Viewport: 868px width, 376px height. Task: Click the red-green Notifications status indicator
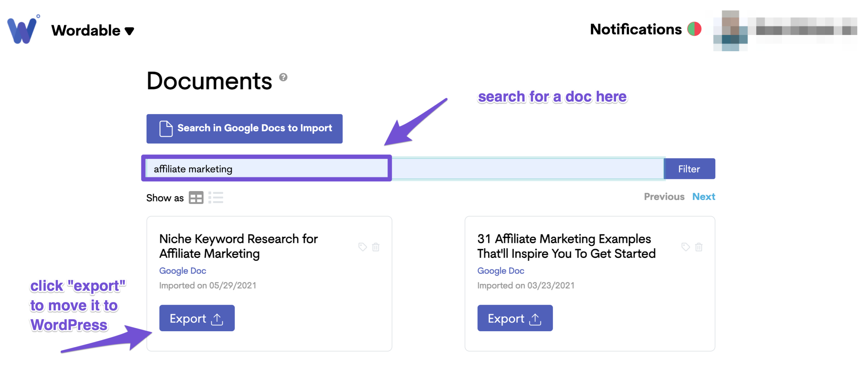pyautogui.click(x=694, y=29)
